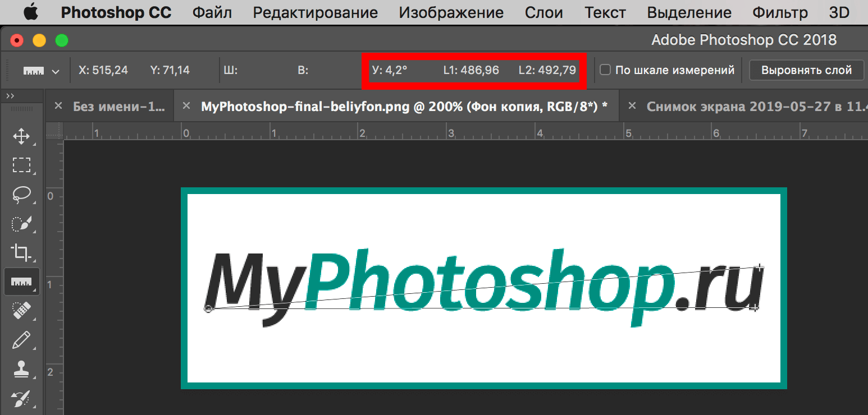Image resolution: width=868 pixels, height=415 pixels.
Task: Pick the Lasso tool
Action: (21, 195)
